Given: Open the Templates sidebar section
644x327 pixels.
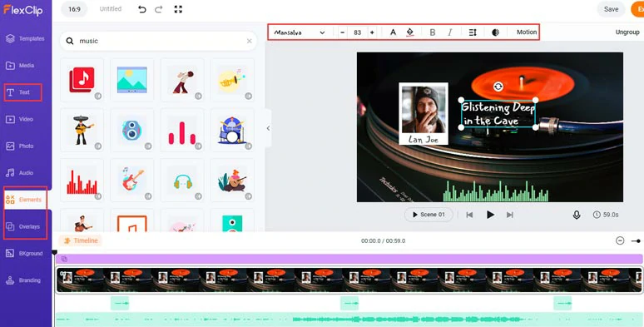Looking at the screenshot, I should (26, 38).
